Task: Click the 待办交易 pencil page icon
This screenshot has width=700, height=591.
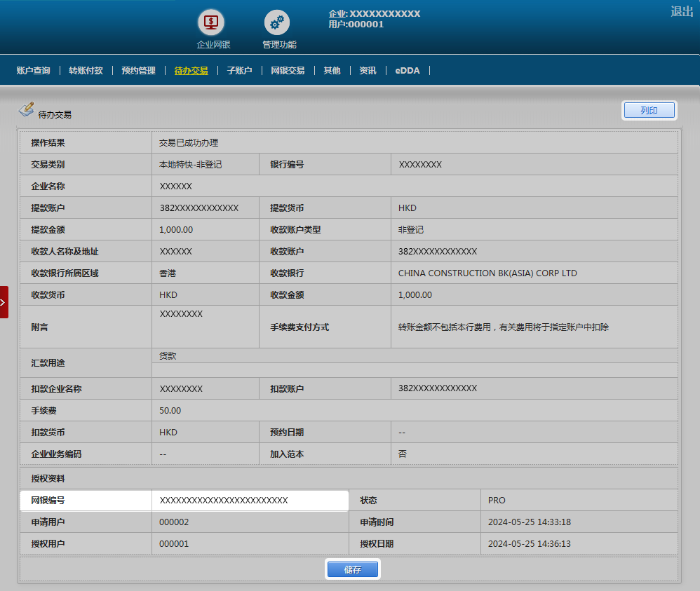Action: point(26,110)
